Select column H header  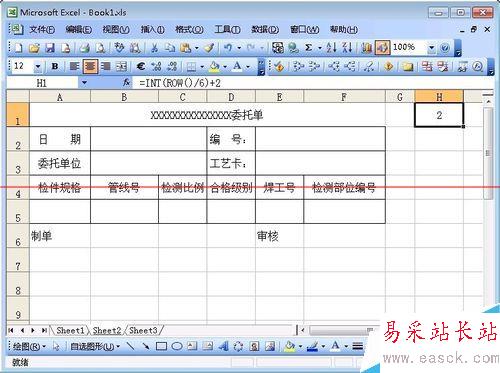(x=439, y=97)
